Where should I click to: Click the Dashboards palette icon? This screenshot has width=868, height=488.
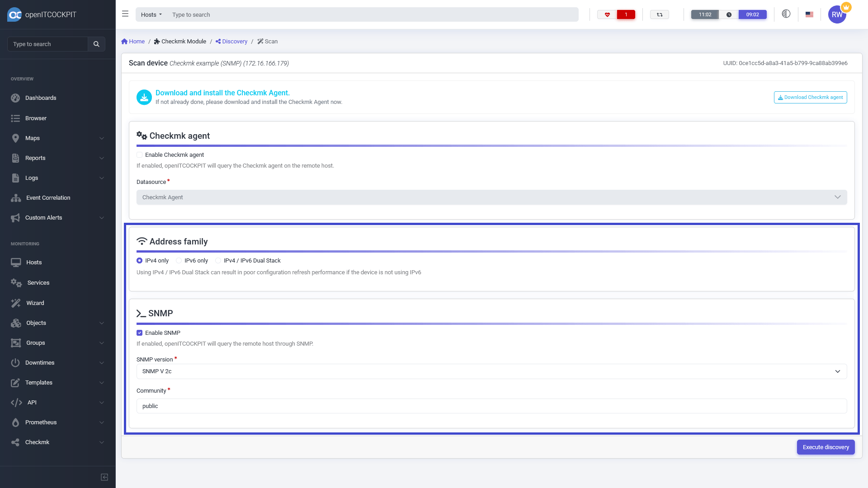point(15,98)
